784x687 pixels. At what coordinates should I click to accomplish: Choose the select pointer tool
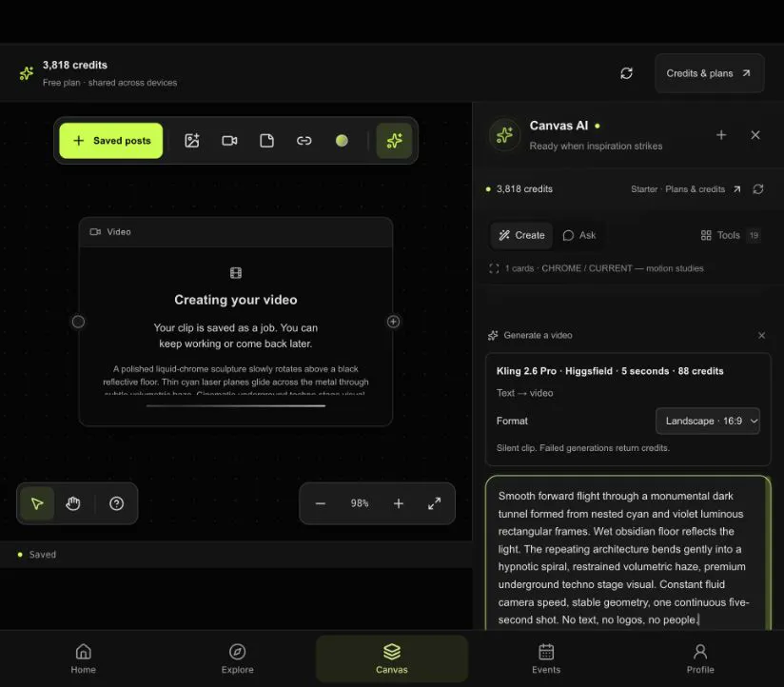click(x=37, y=503)
